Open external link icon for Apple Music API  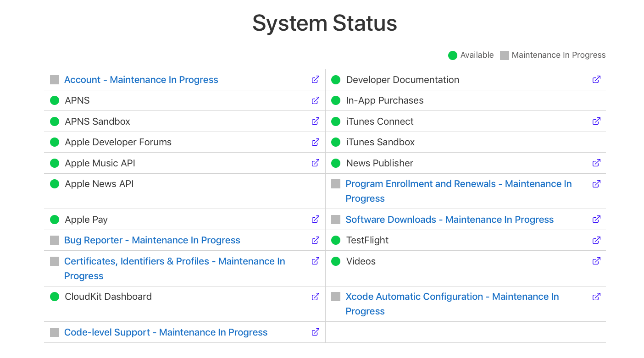coord(316,163)
